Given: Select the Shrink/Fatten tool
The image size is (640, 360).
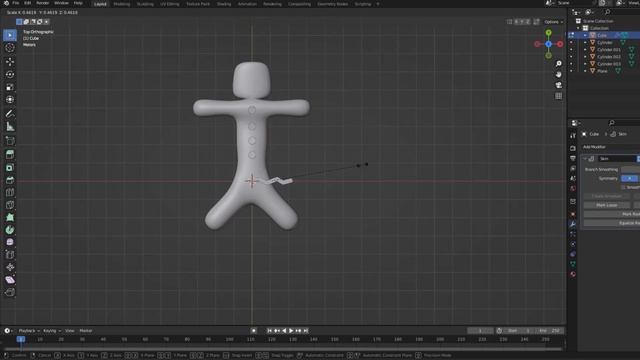Looking at the screenshot, I should 10,267.
